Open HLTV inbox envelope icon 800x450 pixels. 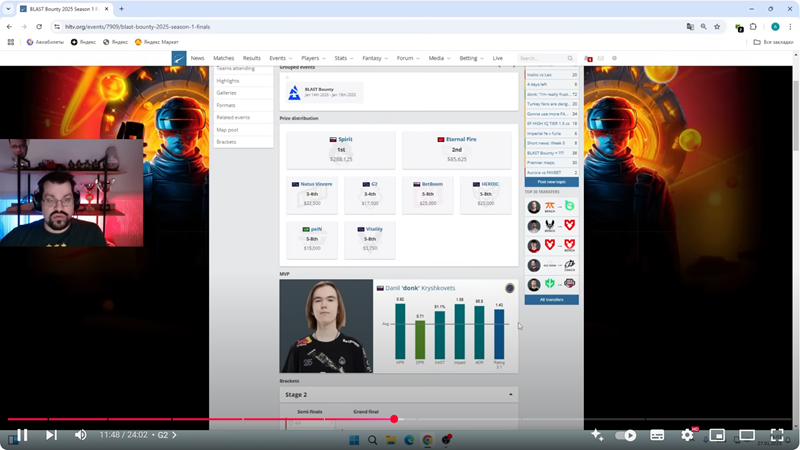coord(601,58)
